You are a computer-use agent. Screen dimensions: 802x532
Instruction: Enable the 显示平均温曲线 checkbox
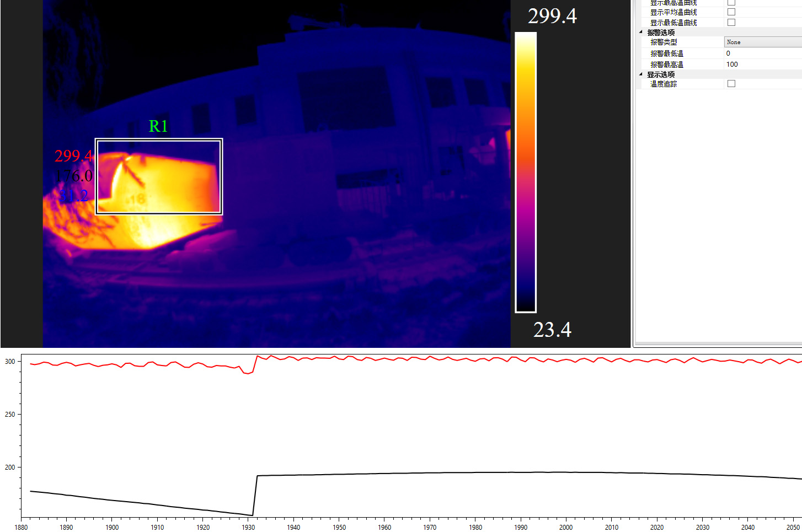731,12
